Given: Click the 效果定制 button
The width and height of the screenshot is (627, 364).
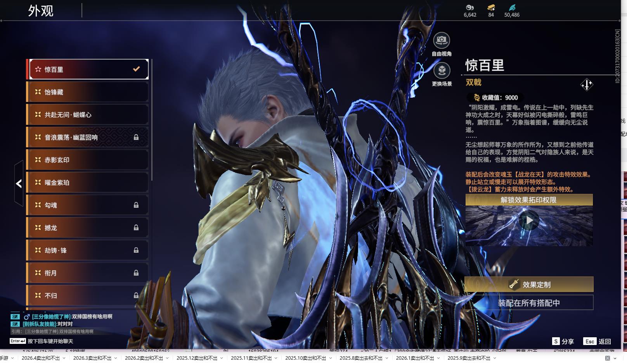Looking at the screenshot, I should [529, 285].
